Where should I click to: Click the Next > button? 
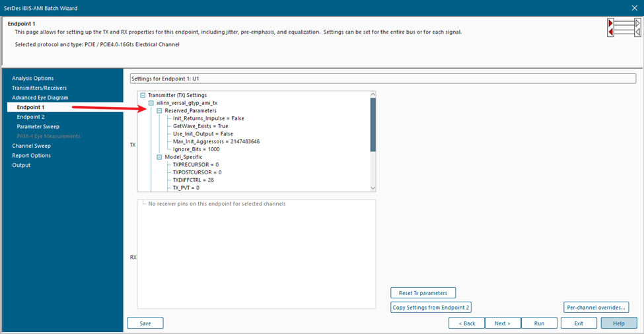[503, 323]
